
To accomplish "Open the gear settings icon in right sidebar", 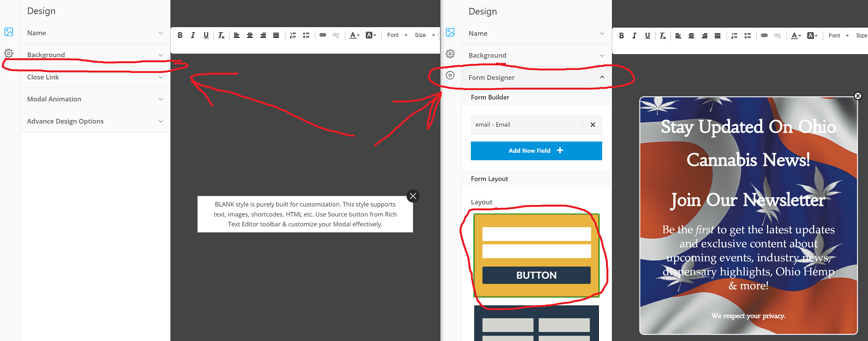I will point(450,54).
